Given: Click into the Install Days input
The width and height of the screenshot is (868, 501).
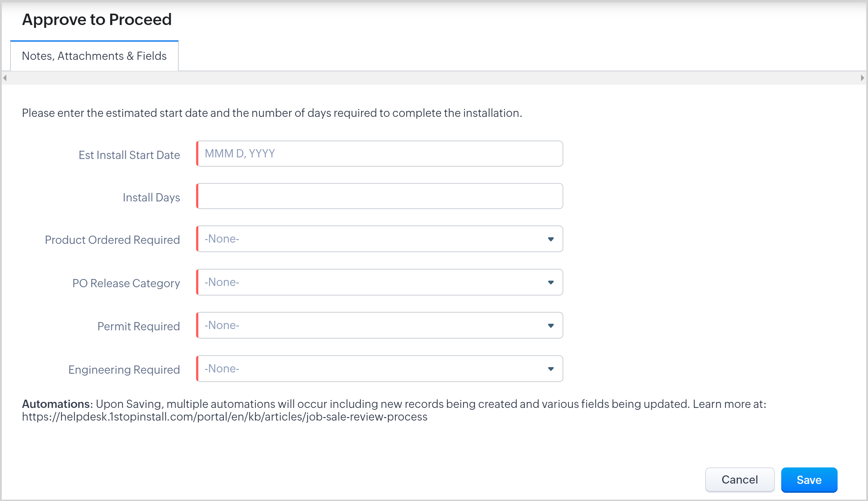Looking at the screenshot, I should (380, 196).
